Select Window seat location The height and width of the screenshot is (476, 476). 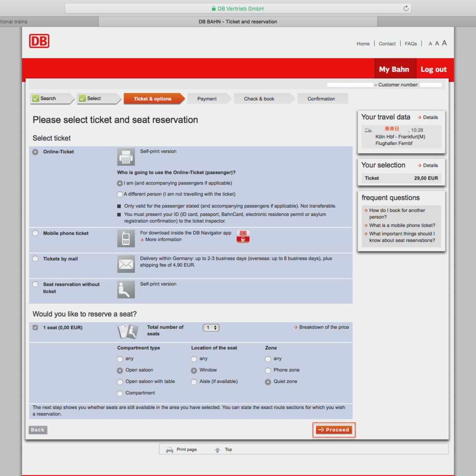[194, 370]
